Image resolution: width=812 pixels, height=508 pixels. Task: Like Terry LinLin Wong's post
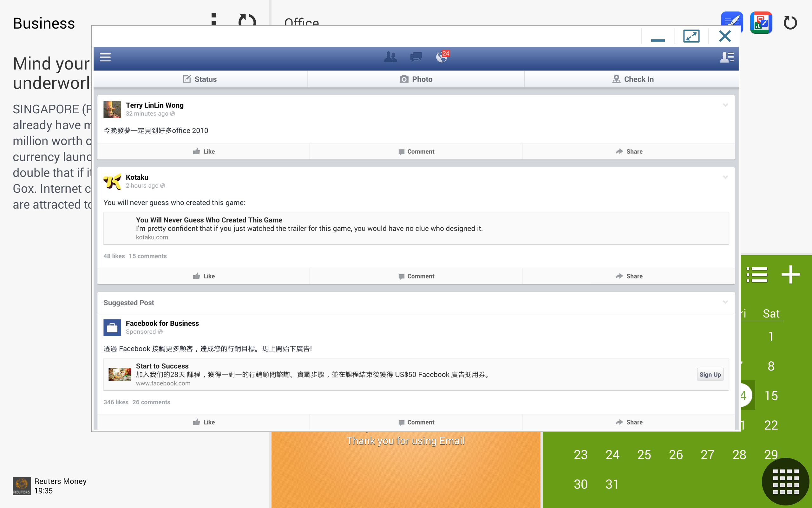pos(204,151)
